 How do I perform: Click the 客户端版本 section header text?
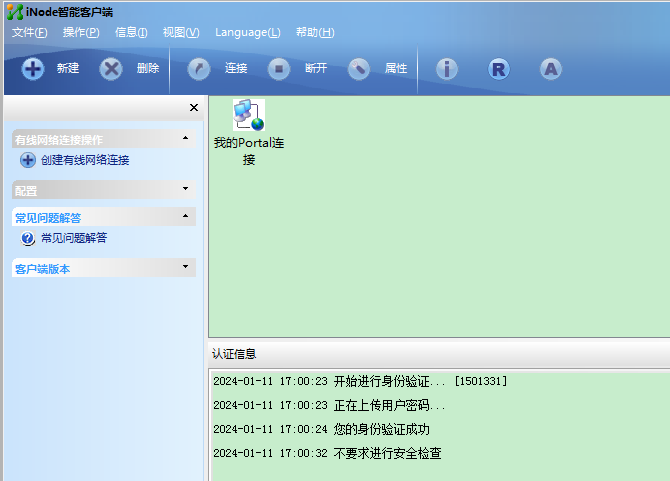42,269
